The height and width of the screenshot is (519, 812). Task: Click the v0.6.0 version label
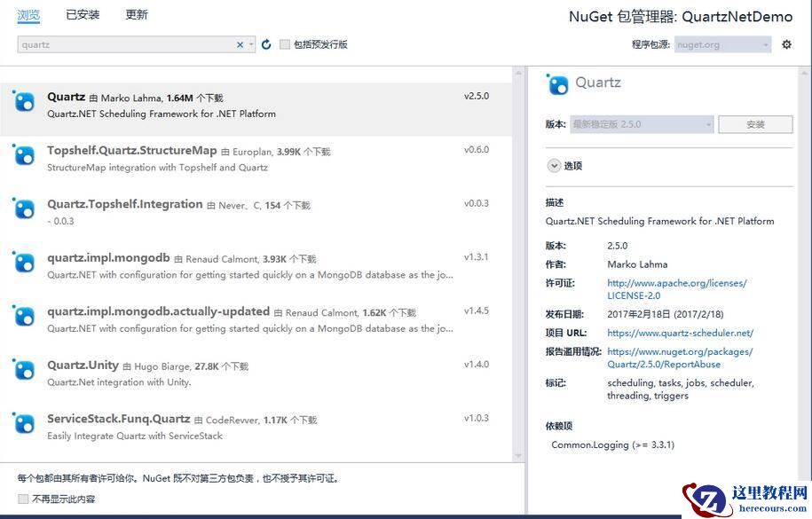tap(477, 150)
